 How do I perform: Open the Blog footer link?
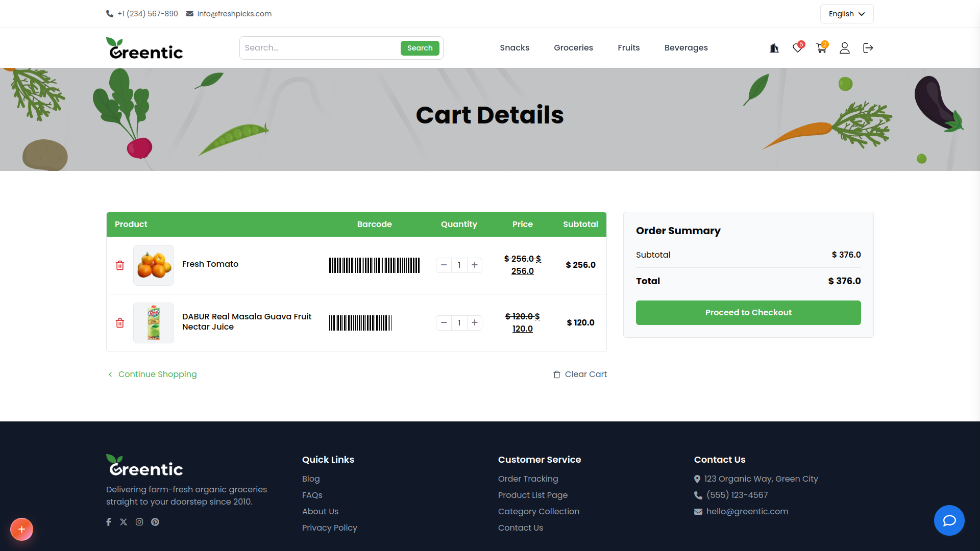point(311,479)
